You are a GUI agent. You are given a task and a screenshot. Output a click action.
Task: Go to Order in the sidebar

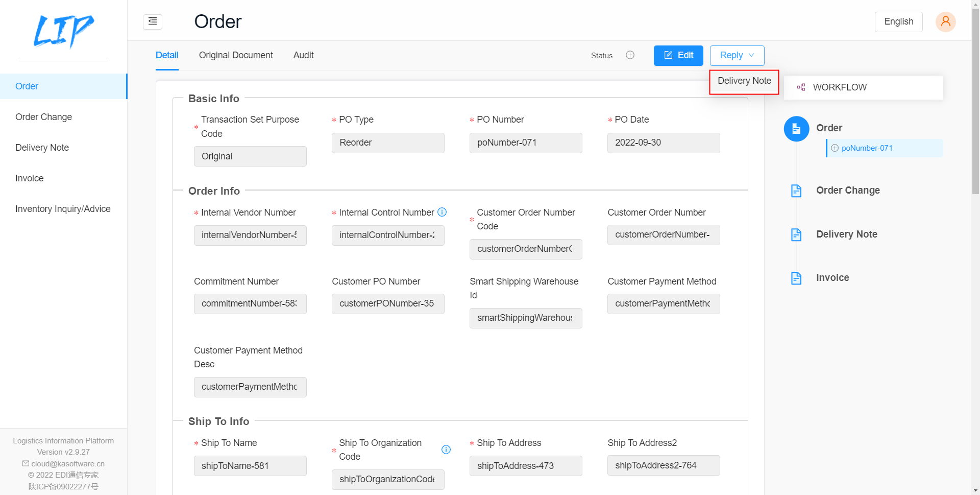63,86
